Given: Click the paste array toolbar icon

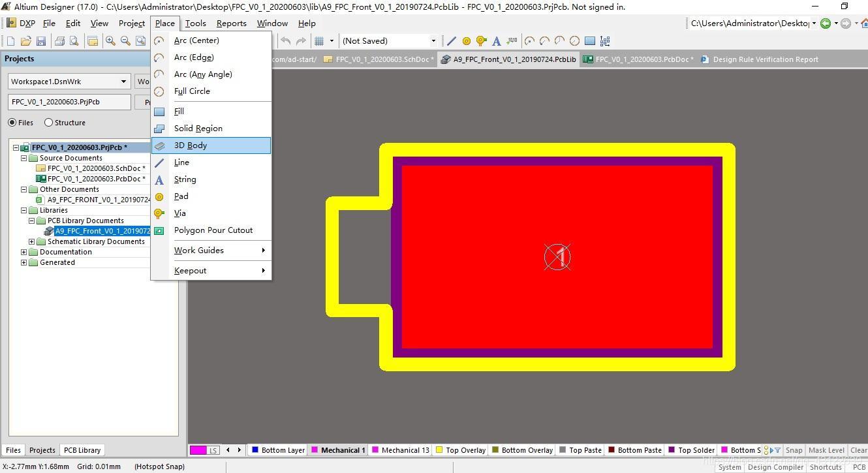Looking at the screenshot, I should click(x=605, y=41).
